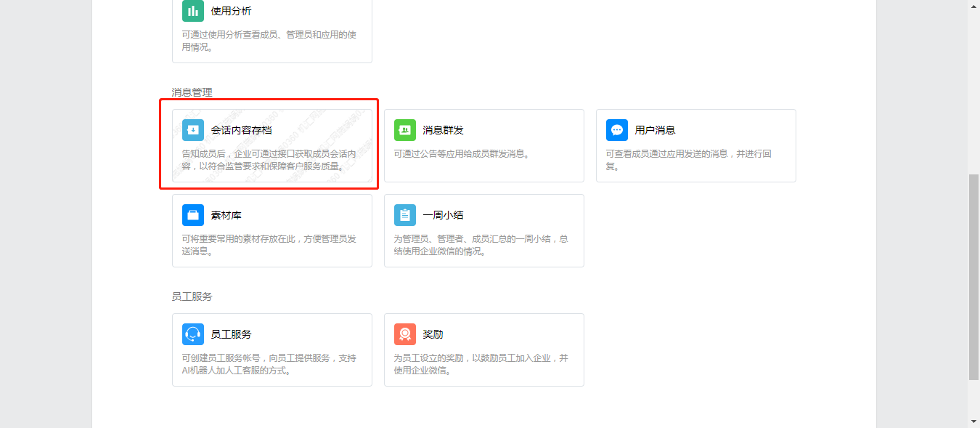Click the 员工服务 headset icon
This screenshot has width=980, height=428.
(193, 334)
